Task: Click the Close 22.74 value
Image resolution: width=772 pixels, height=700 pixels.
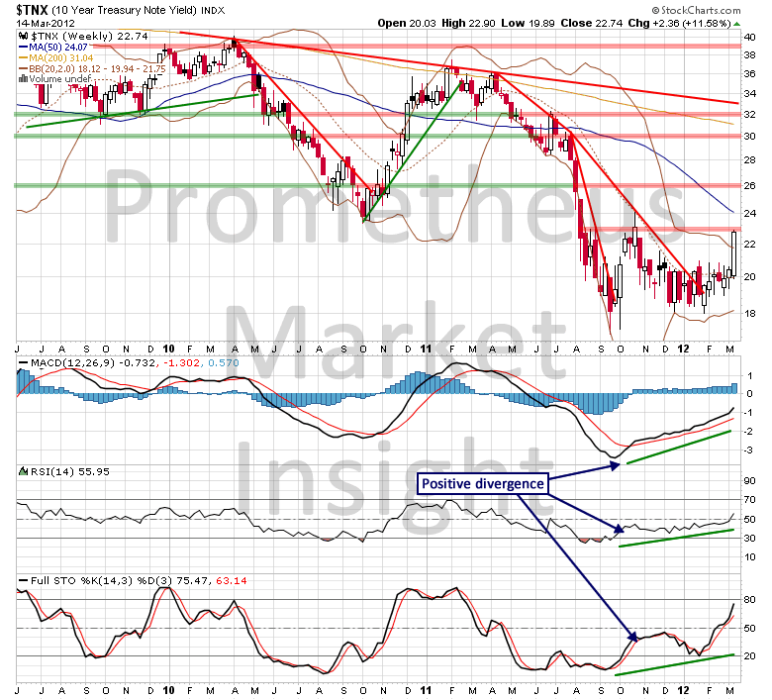Action: coord(591,23)
